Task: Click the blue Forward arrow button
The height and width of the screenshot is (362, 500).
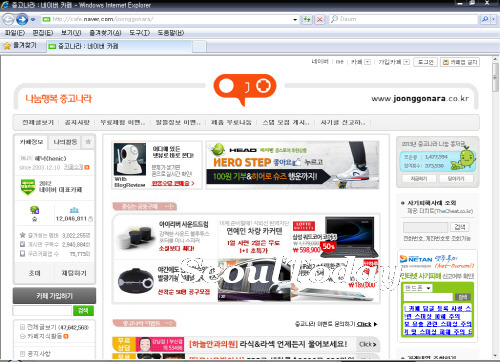Action: pyautogui.click(x=22, y=20)
